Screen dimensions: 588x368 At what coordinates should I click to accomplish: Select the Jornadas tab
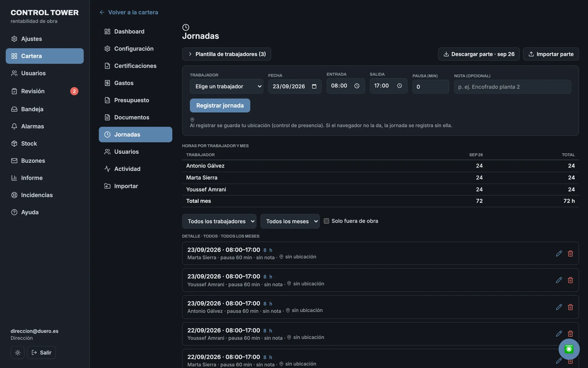(x=135, y=134)
